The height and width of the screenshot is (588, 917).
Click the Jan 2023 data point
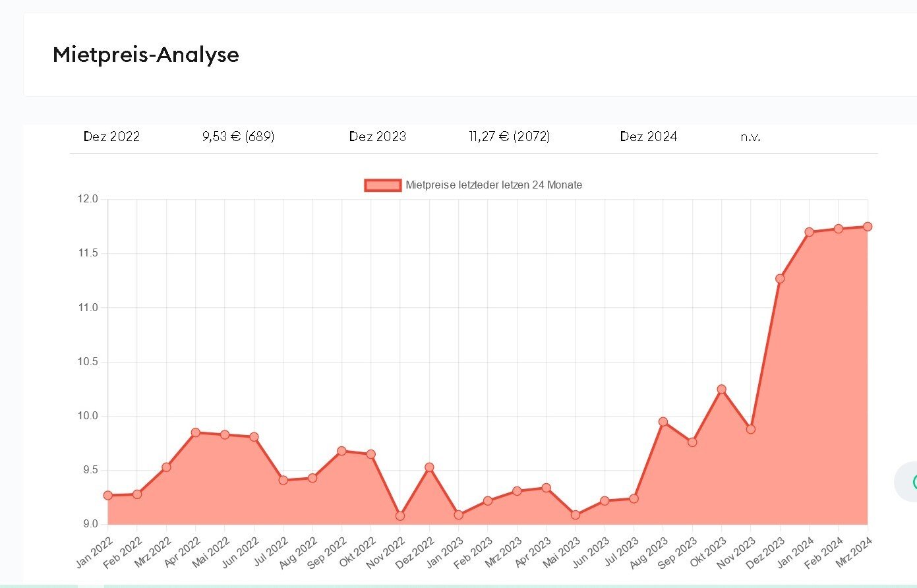459,515
